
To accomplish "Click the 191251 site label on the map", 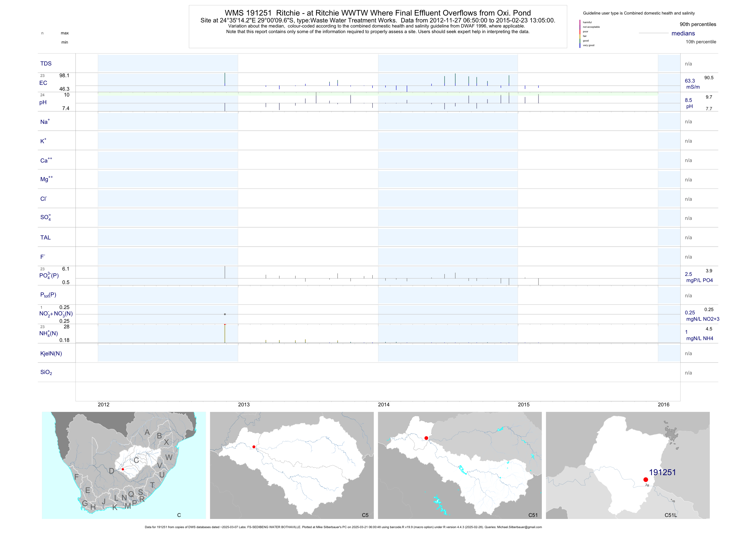I will coord(662,472).
